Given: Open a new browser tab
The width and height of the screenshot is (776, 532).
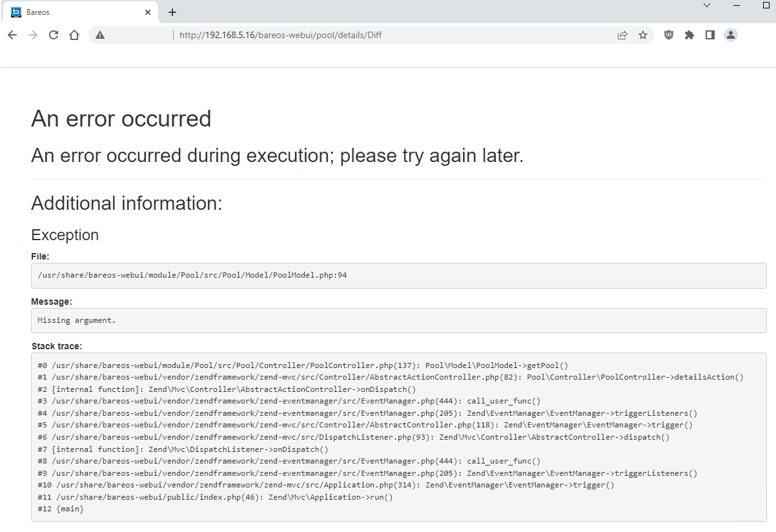Looking at the screenshot, I should 172,12.
